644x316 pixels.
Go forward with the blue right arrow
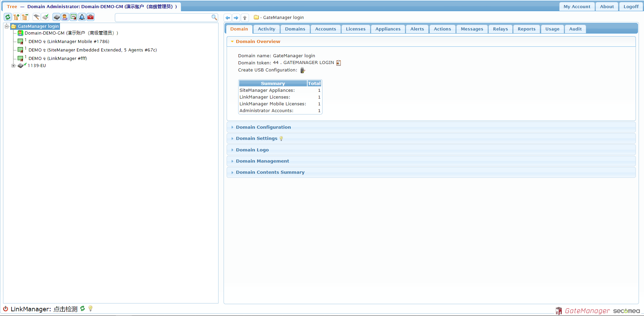(x=236, y=18)
